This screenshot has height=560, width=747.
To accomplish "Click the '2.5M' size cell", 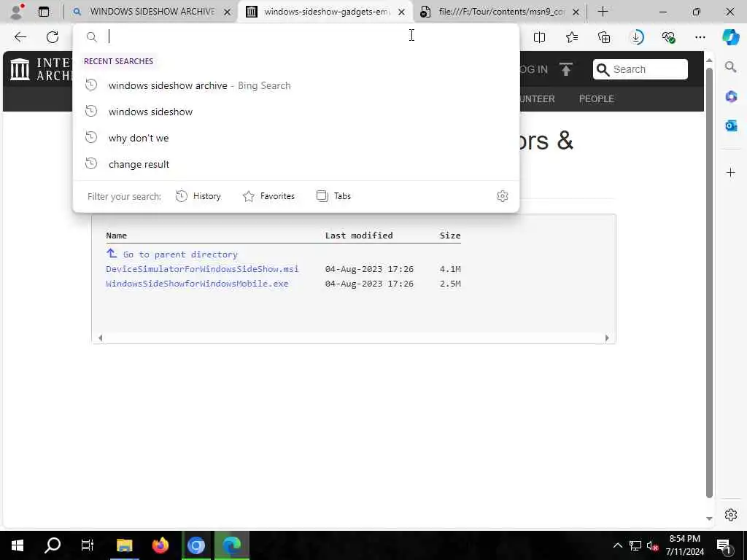I will (x=449, y=284).
